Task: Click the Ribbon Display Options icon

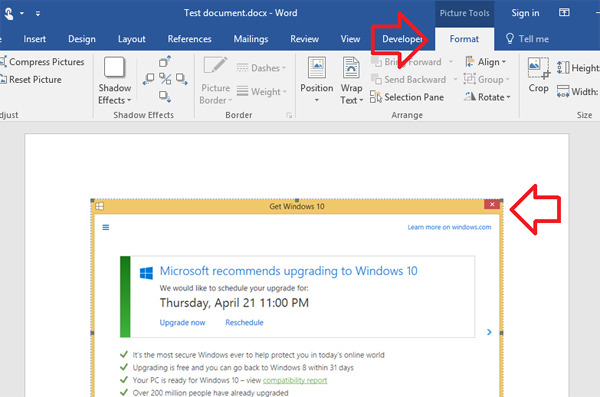Action: click(564, 13)
